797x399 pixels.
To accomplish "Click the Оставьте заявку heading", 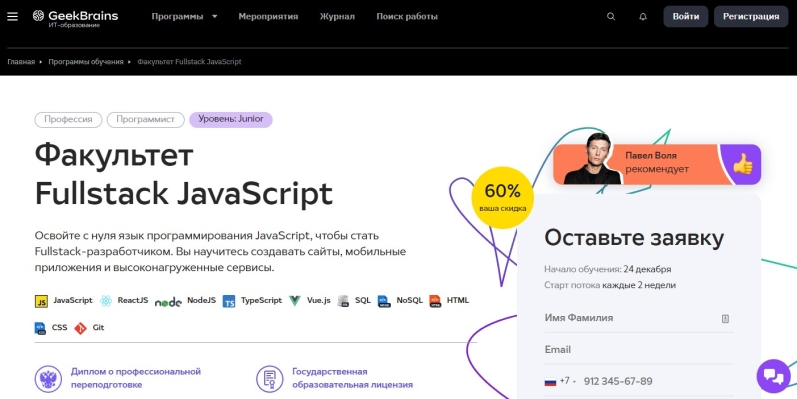I will click(x=634, y=238).
